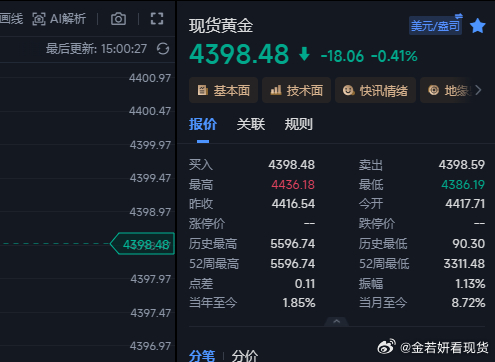
Task: Open the 地缘 category button
Action: pyautogui.click(x=447, y=90)
